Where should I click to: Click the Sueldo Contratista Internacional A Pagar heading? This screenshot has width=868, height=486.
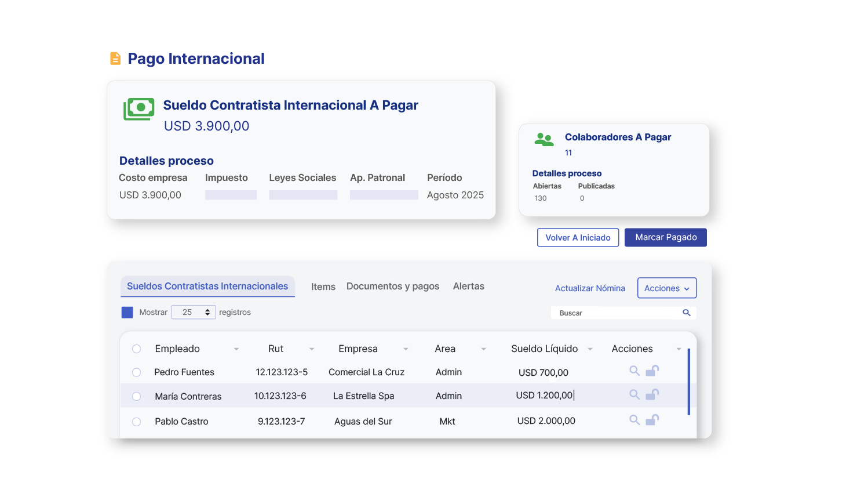pos(291,105)
